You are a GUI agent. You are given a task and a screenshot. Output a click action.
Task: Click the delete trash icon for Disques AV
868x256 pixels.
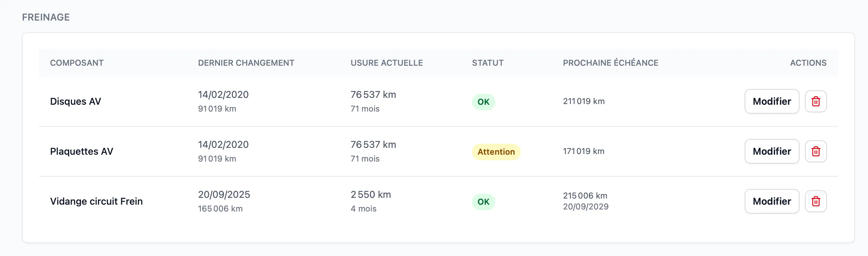(816, 101)
